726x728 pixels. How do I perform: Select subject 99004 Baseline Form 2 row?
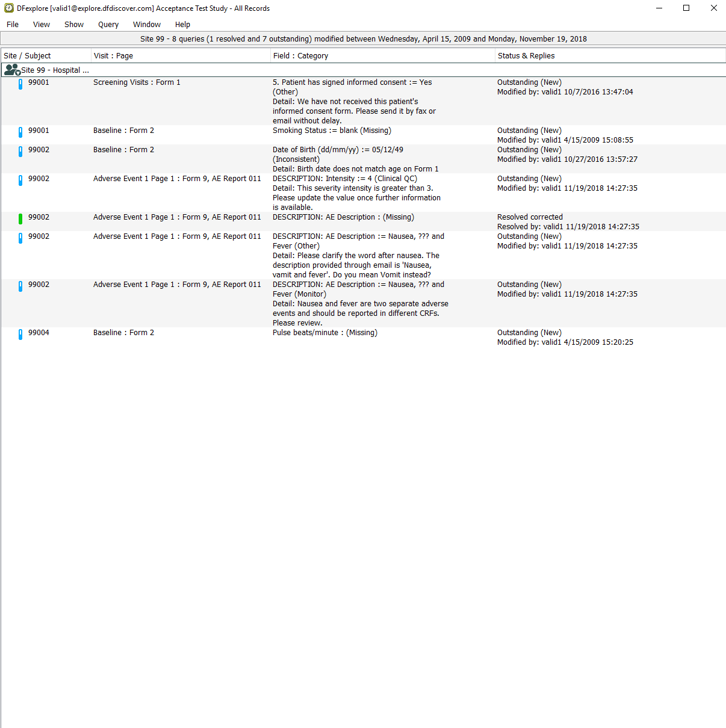click(123, 333)
